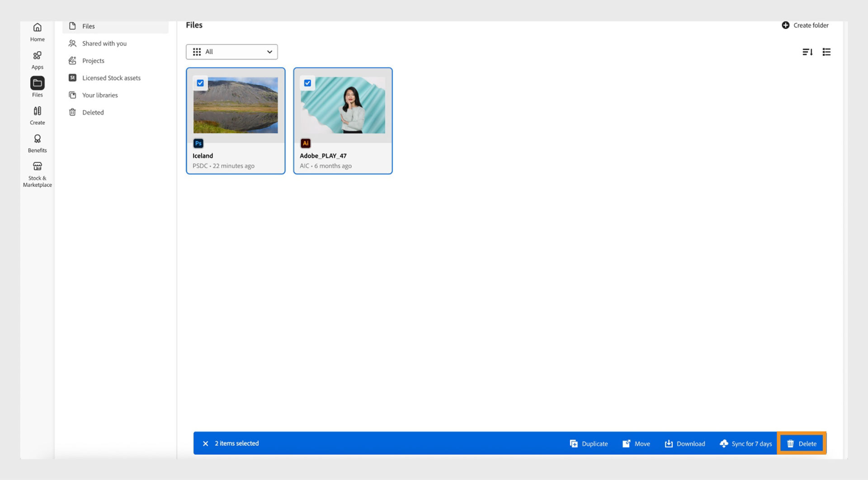Viewport: 868px width, 480px height.
Task: Open the Create section
Action: click(37, 114)
